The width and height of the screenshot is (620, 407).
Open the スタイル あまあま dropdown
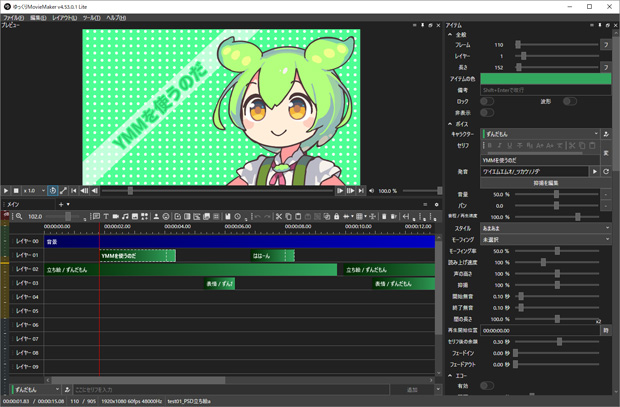click(x=546, y=228)
